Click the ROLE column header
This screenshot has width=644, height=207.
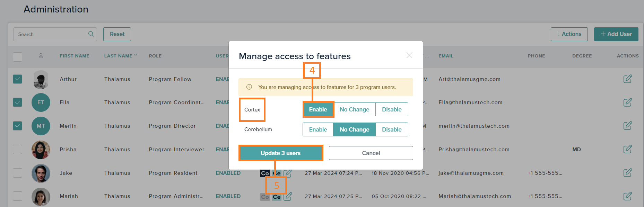(x=155, y=56)
